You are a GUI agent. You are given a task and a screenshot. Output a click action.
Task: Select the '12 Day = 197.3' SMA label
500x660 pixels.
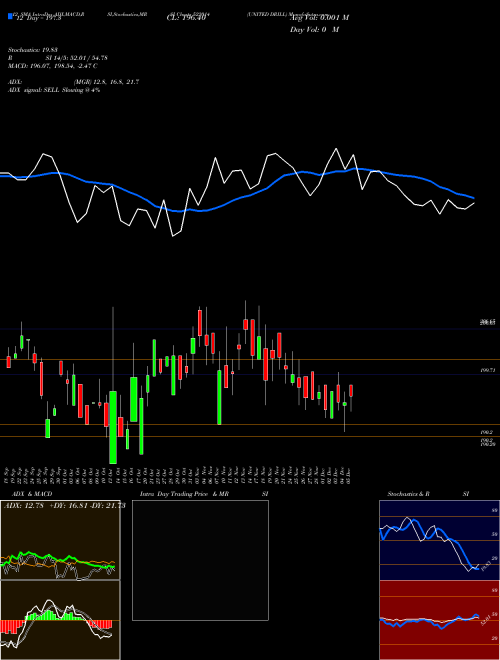(x=37, y=18)
